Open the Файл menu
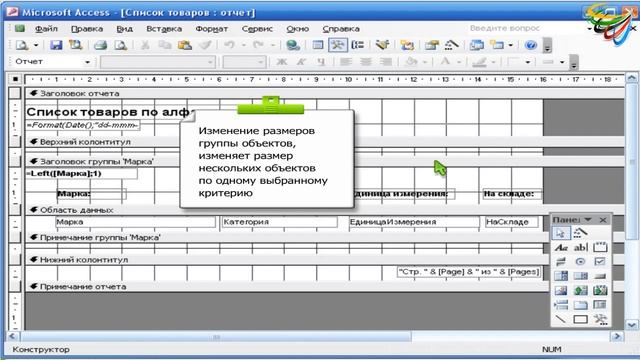Viewport: 640px width, 360px height. tap(46, 29)
